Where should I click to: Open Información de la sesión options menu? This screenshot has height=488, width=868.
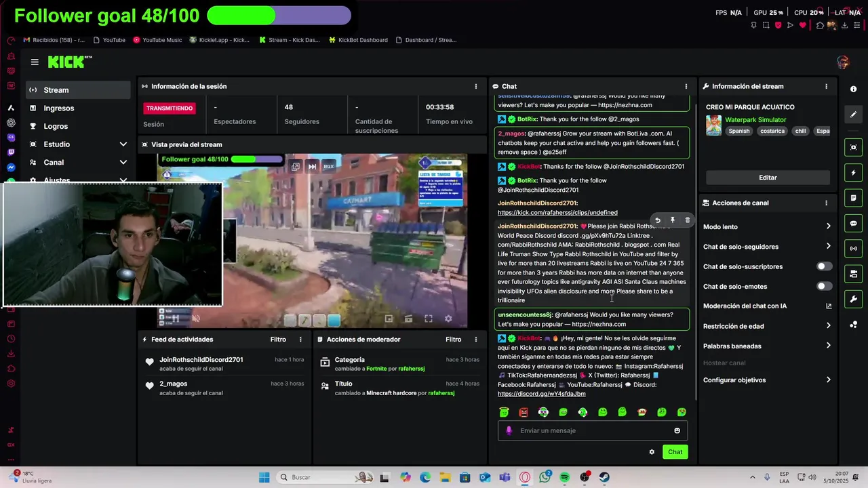pyautogui.click(x=475, y=86)
